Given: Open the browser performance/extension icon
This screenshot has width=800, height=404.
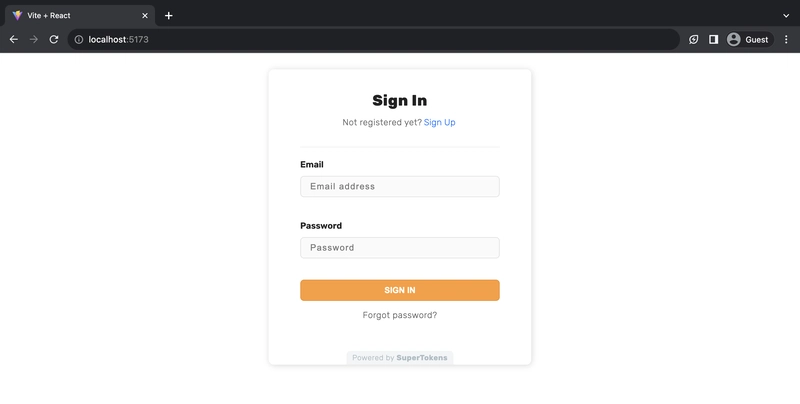Looking at the screenshot, I should tap(693, 39).
